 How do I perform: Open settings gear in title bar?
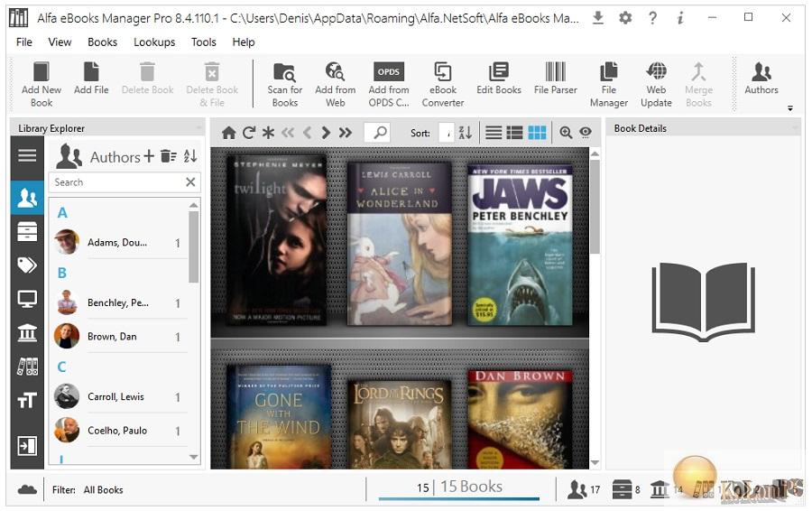click(x=625, y=18)
